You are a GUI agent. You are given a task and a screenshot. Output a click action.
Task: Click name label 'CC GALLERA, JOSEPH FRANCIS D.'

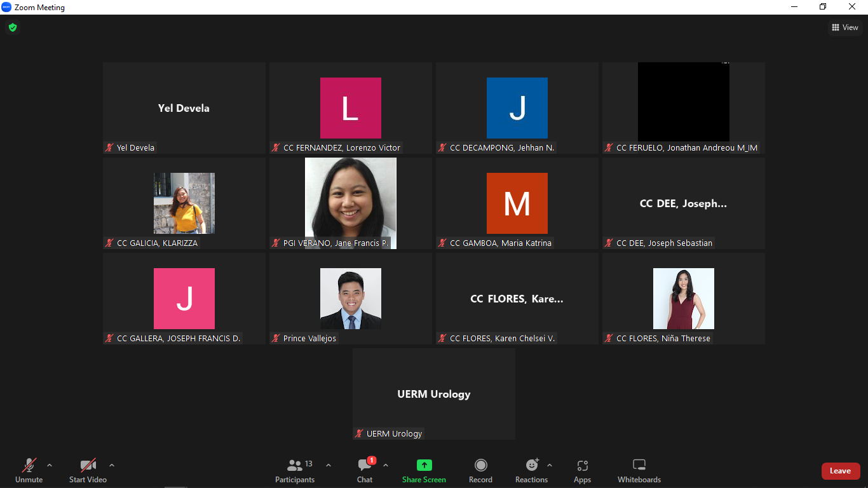pos(179,338)
